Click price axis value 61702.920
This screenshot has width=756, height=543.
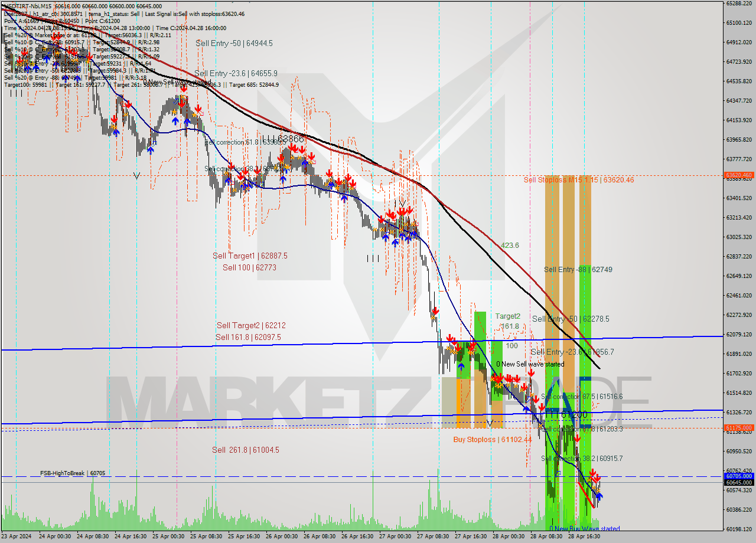[739, 373]
